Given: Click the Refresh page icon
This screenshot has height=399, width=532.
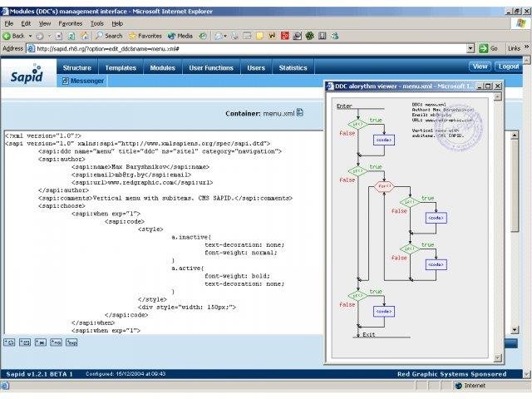Looking at the screenshot, I should (x=71, y=36).
